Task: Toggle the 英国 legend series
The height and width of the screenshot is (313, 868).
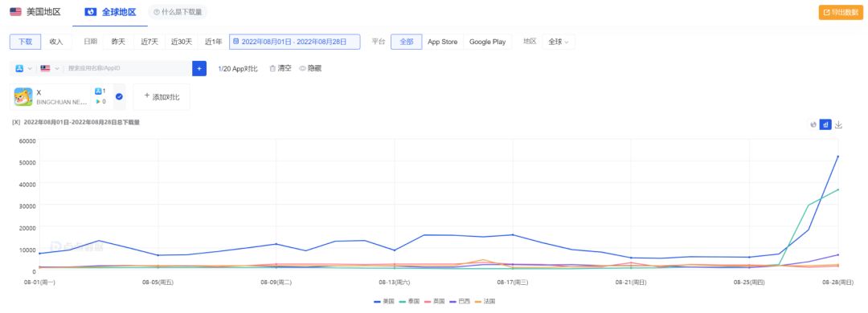Action: (x=434, y=302)
